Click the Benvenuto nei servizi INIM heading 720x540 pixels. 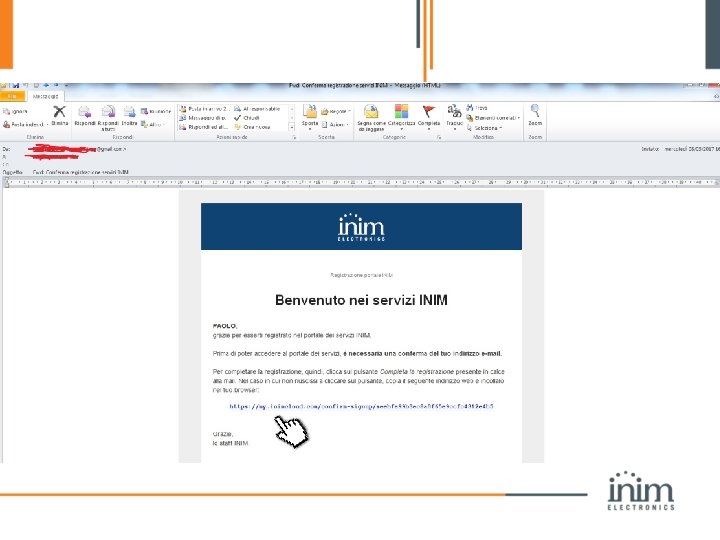click(361, 300)
